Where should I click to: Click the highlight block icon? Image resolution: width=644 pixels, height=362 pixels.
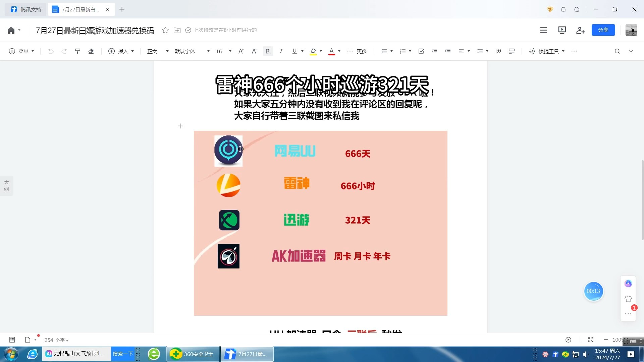tap(512, 51)
